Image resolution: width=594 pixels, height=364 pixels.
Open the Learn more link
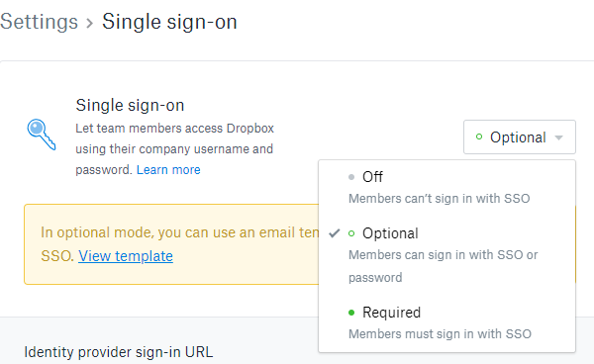click(168, 170)
